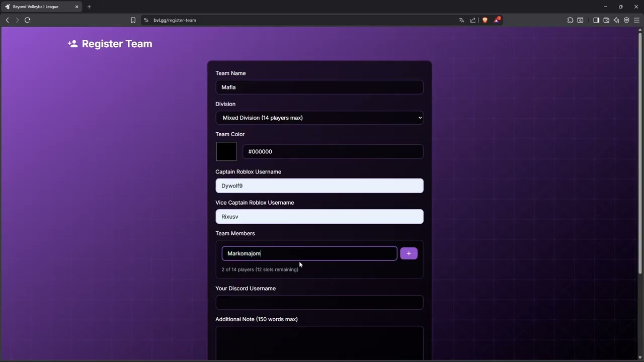644x362 pixels.
Task: Add team member with plus button
Action: point(409,253)
